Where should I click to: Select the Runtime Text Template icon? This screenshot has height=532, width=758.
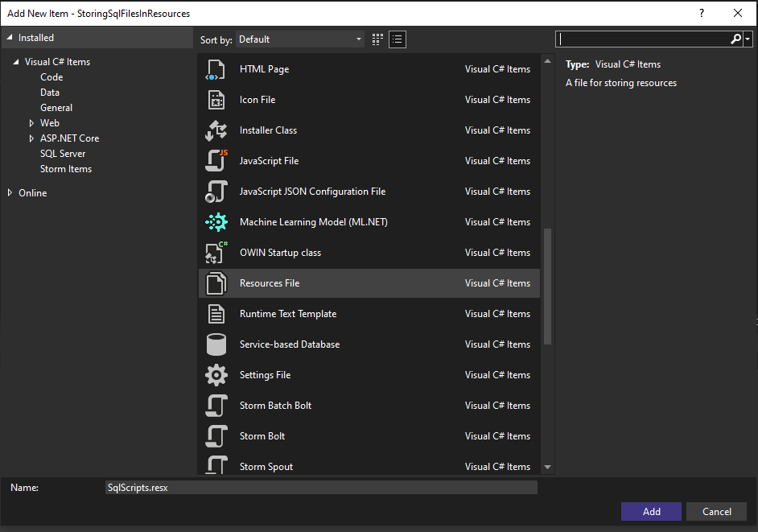click(216, 314)
